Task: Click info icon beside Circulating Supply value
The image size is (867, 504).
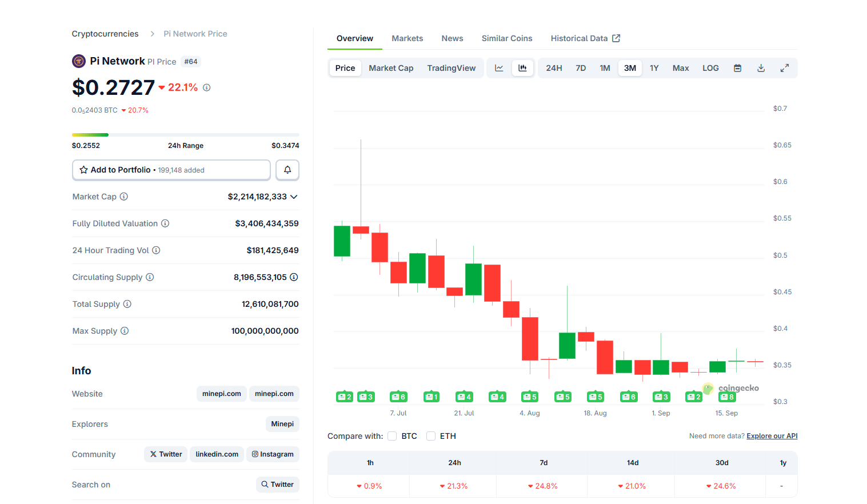Action: point(294,277)
